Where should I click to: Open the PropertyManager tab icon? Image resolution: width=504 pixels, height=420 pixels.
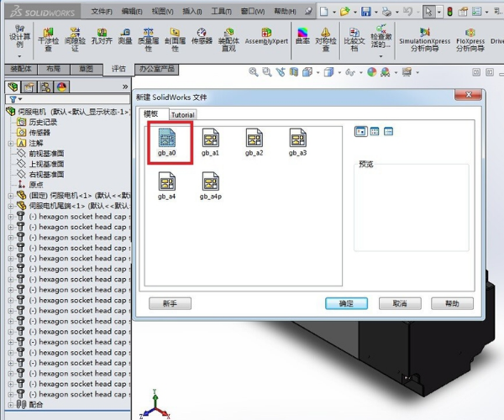[x=29, y=87]
